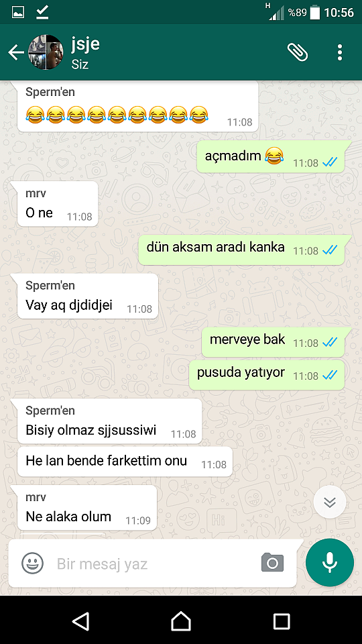Tap the Android back navigation button

click(80, 621)
